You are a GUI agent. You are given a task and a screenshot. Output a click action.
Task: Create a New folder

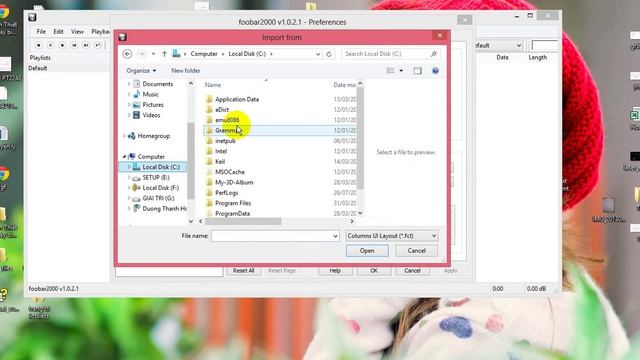(186, 71)
